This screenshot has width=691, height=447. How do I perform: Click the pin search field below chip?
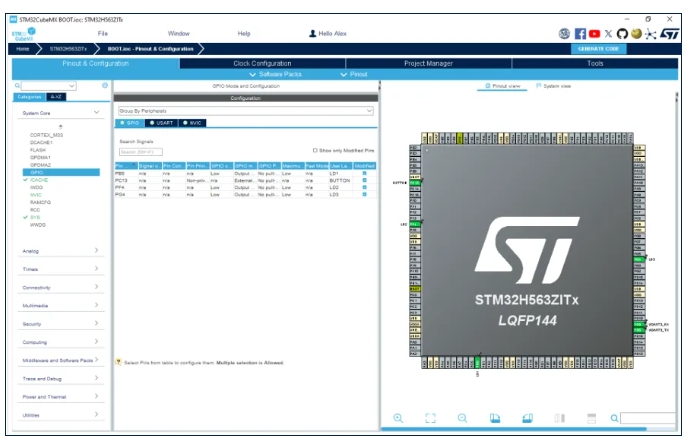pyautogui.click(x=647, y=418)
